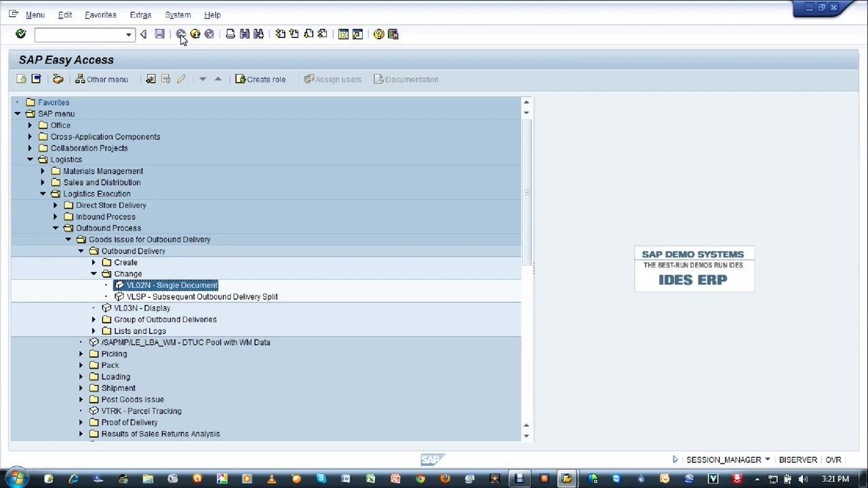The width and height of the screenshot is (868, 488).
Task: Toggle the OVR overwrite mode indicator
Action: (x=833, y=460)
